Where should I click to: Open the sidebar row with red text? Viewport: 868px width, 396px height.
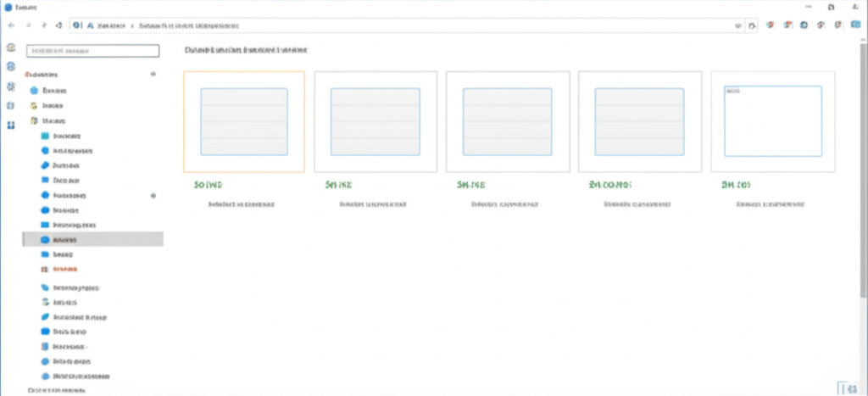64,269
